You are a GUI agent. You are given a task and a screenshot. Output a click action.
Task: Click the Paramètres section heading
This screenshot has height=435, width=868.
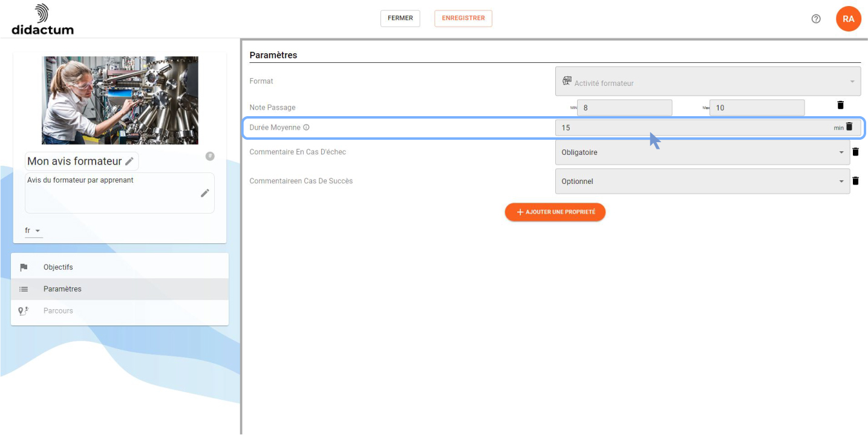(x=273, y=55)
